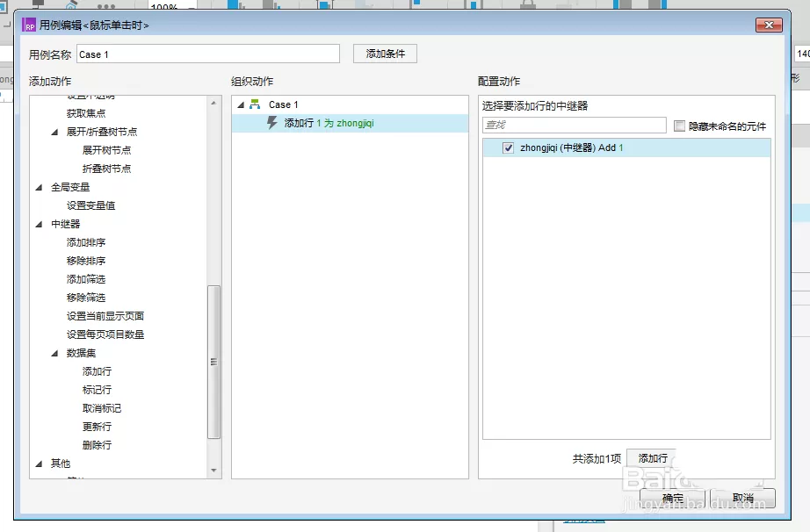Select the 展开树节点 action
The image size is (810, 532).
click(x=106, y=150)
